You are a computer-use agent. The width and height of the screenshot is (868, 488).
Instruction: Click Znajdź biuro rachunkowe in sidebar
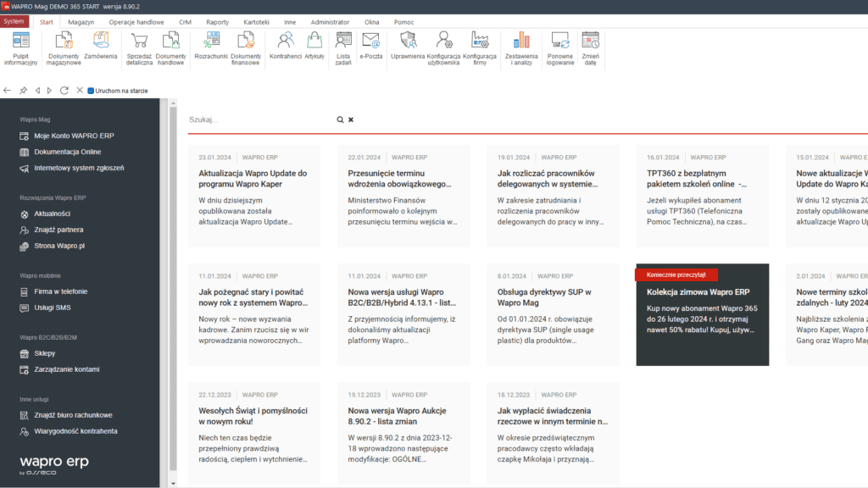tap(73, 415)
